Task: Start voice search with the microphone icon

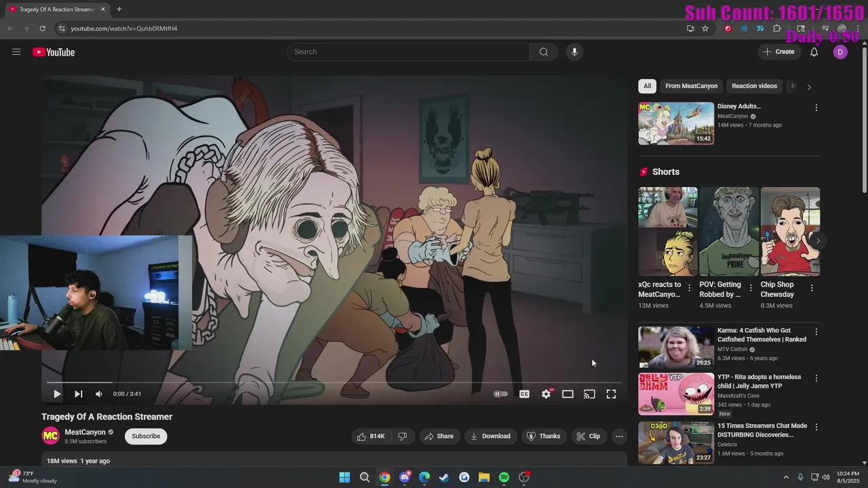Action: pos(574,52)
